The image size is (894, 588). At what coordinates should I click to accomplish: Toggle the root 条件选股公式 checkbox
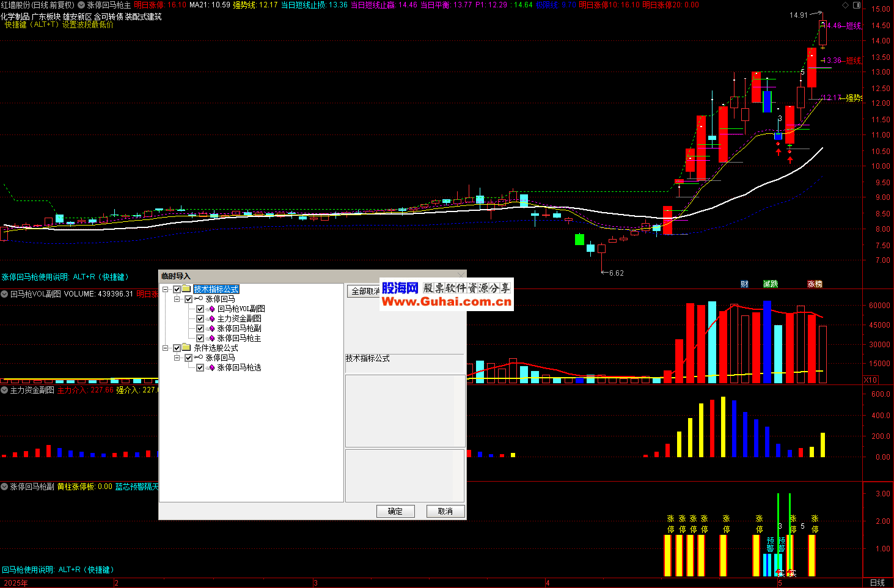click(x=177, y=348)
